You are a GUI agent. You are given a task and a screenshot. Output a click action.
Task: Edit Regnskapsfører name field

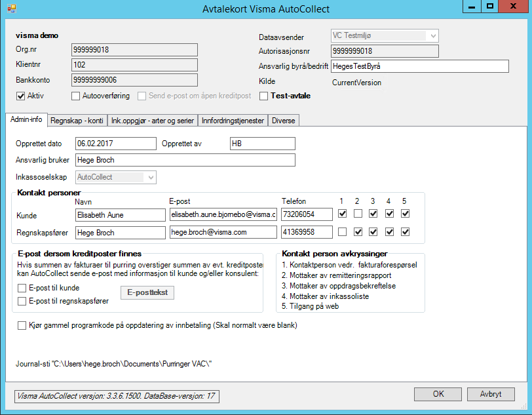tap(121, 233)
